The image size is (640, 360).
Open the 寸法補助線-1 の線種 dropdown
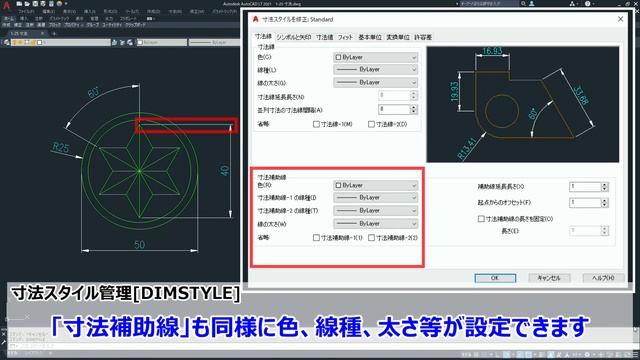376,198
